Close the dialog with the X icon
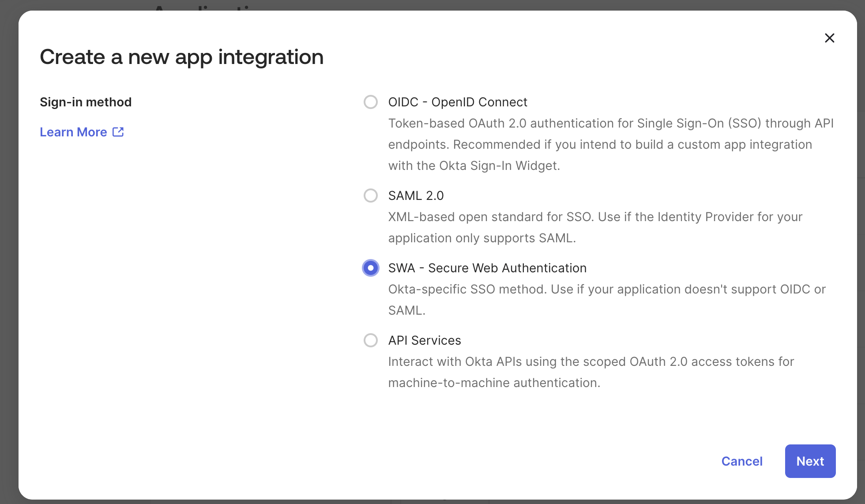 pos(830,38)
